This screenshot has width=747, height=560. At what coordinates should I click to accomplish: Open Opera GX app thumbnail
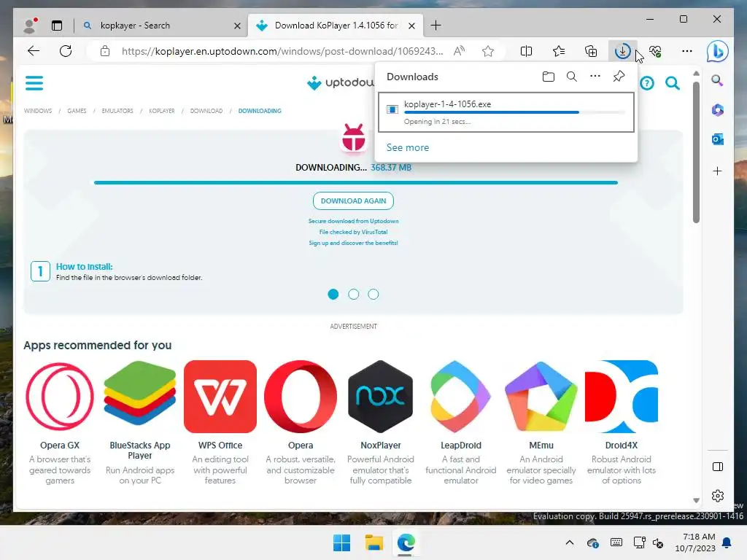(x=60, y=397)
